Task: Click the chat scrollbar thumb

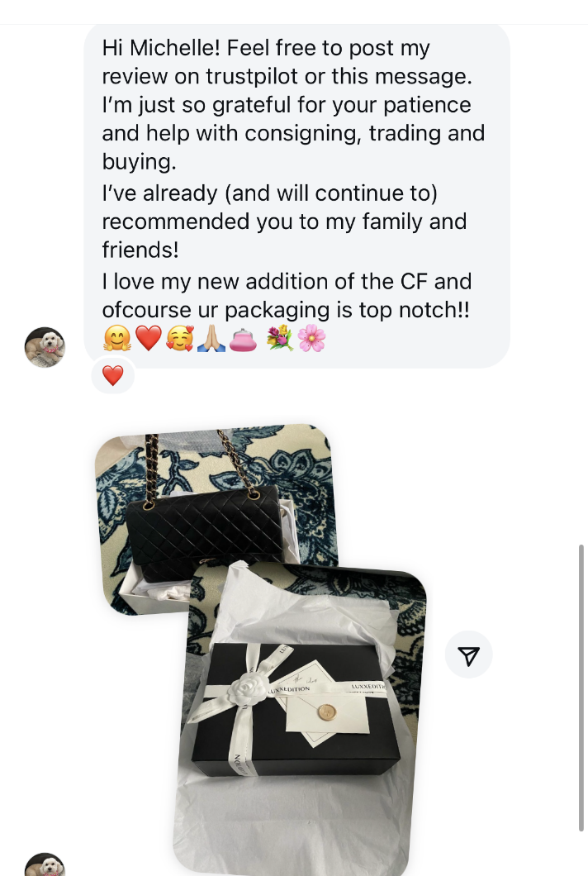Action: point(581,688)
